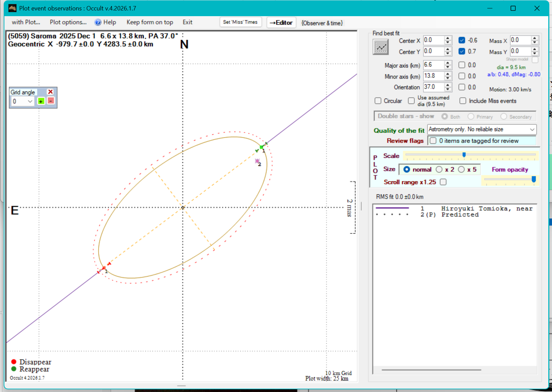Viewport: 552px width, 392px height.
Task: Increase Center X with up arrow
Action: [x=448, y=38]
